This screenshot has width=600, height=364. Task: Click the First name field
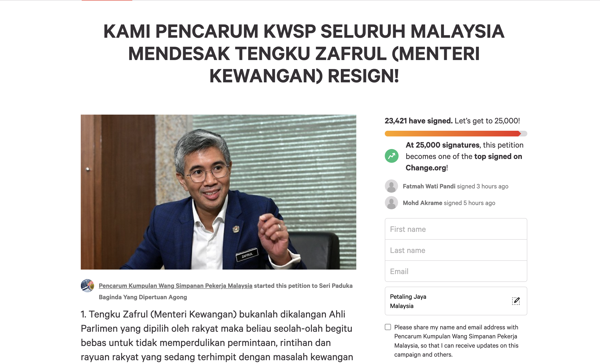(x=456, y=229)
